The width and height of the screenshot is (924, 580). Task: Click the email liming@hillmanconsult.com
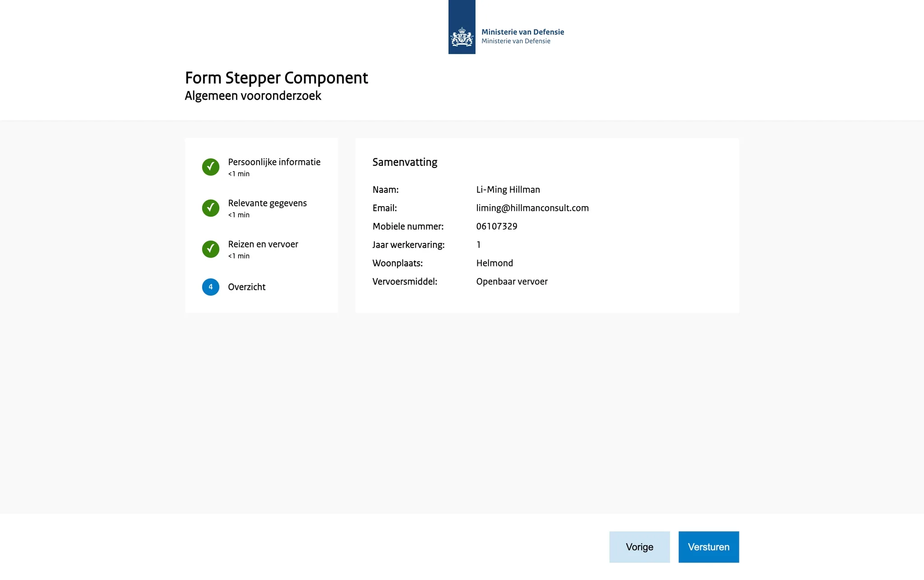[x=532, y=208]
